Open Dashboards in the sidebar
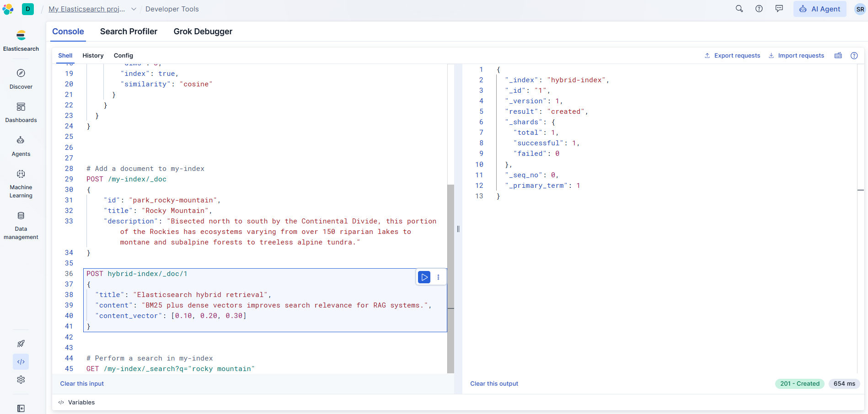Image resolution: width=868 pixels, height=414 pixels. point(21,112)
